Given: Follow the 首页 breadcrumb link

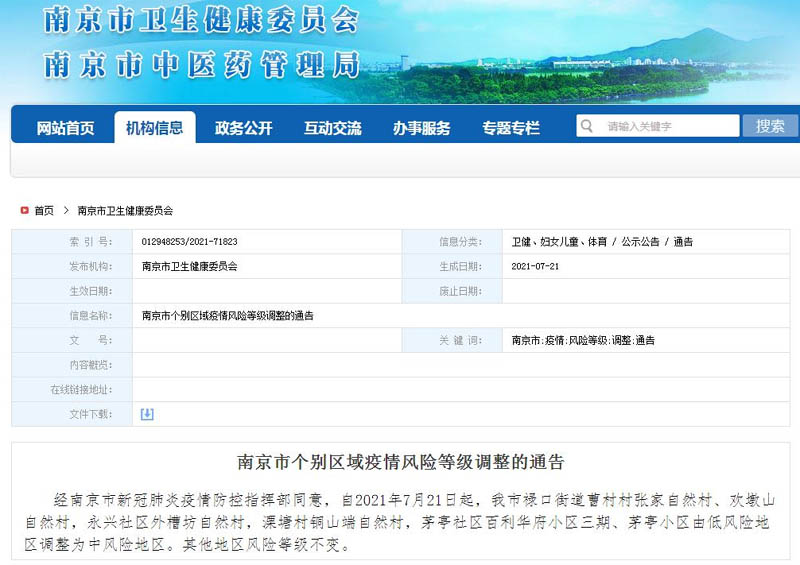Looking at the screenshot, I should [44, 210].
